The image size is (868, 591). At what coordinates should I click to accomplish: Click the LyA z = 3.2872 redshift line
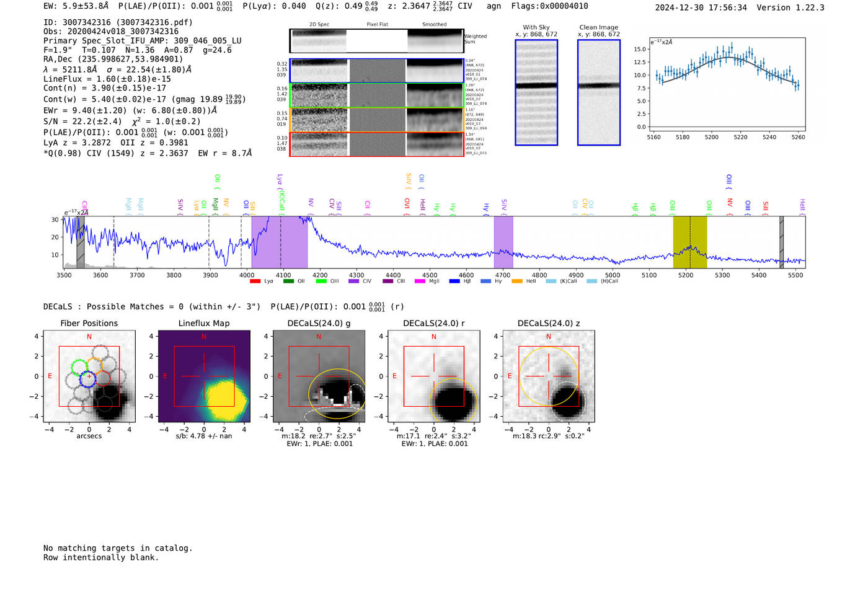pyautogui.click(x=77, y=143)
